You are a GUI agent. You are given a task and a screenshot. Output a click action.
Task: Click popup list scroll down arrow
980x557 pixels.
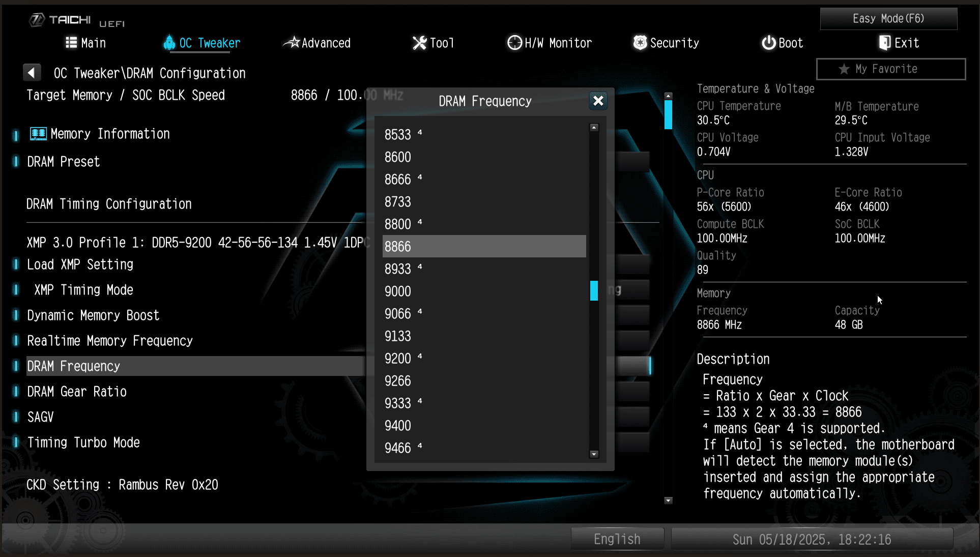[594, 454]
